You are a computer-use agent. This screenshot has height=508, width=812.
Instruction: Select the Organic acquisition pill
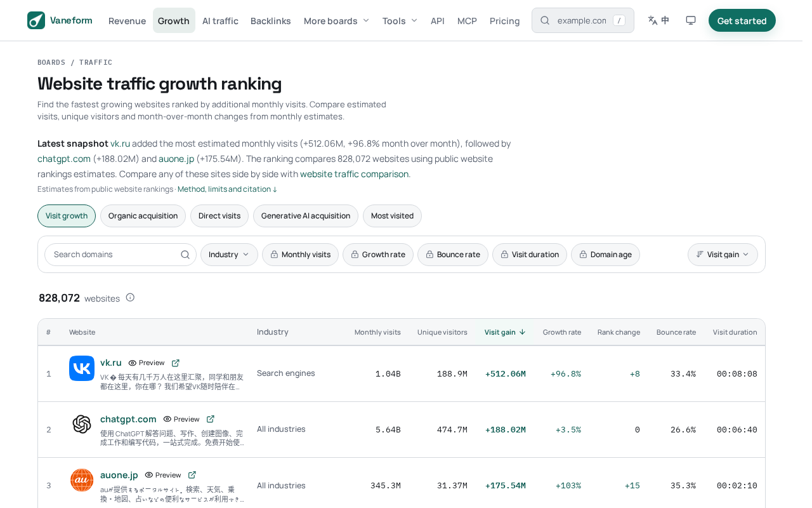tap(143, 216)
